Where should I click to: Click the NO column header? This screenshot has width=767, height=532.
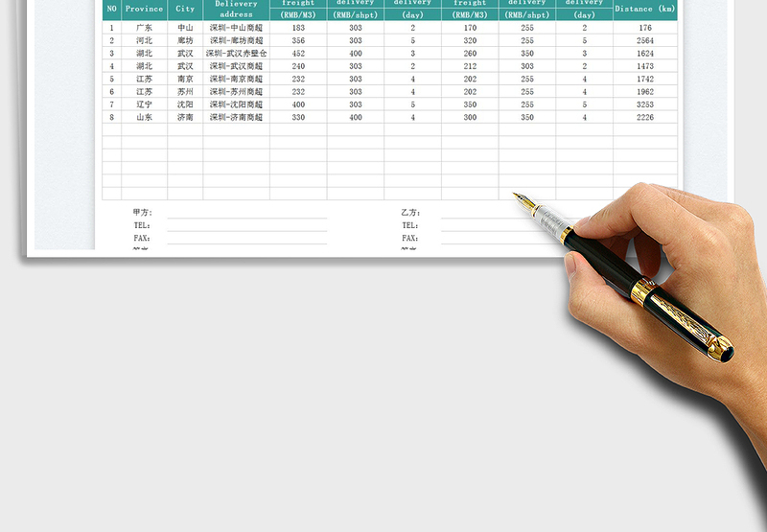tap(111, 9)
